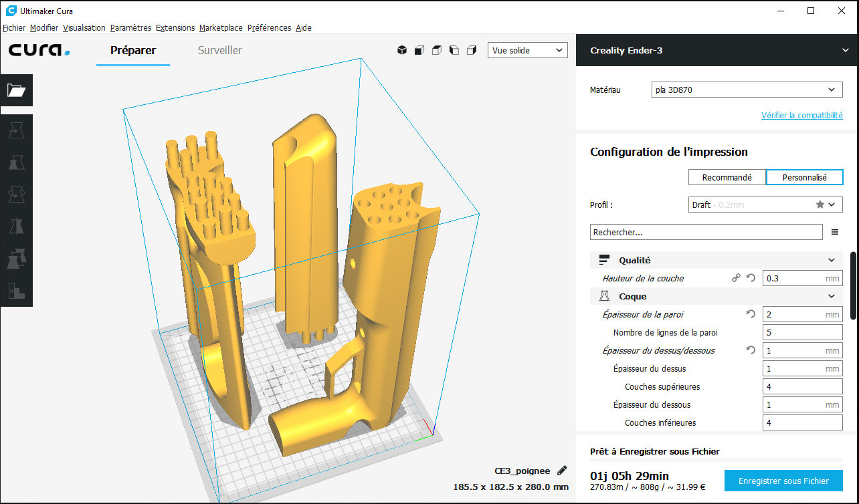Open the settings visibility hamburger menu
Viewport: 859px width, 504px height.
(834, 232)
